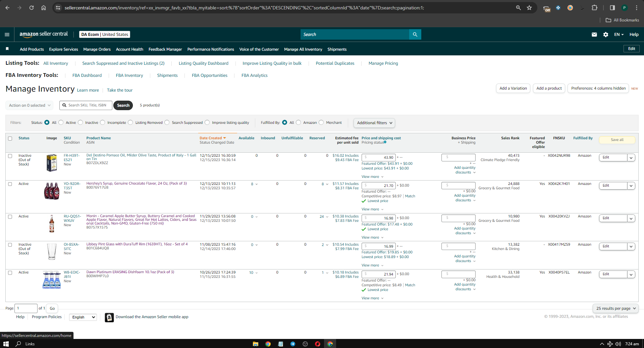Select Fulfilled By Amazon radio button
Image resolution: width=644 pixels, height=348 pixels.
click(299, 122)
